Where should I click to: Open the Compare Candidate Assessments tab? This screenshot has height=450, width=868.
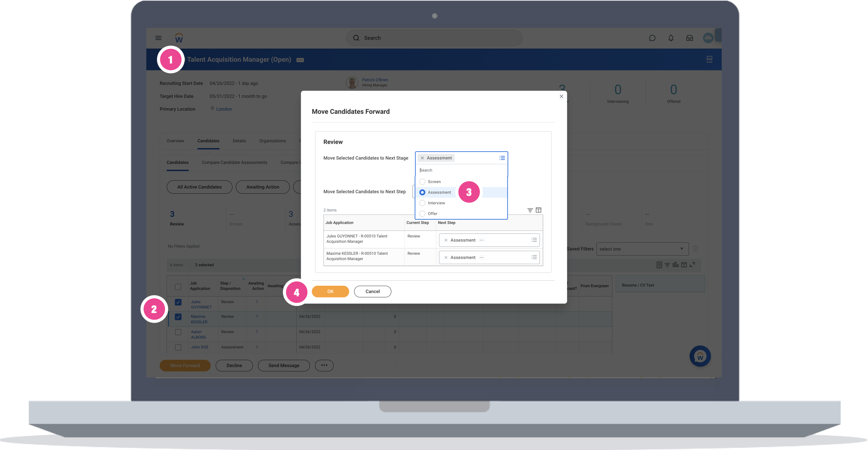(x=234, y=162)
